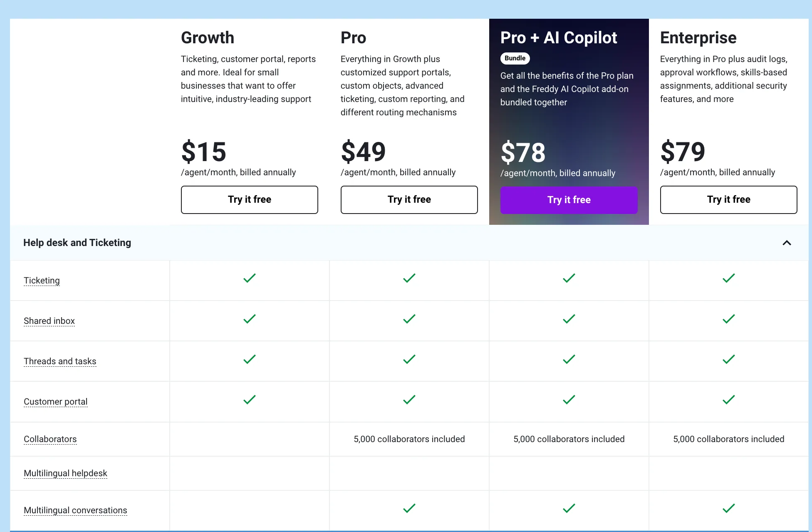Select the Pro plan Shared inbox checkmark
This screenshot has height=532, width=812.
[409, 319]
